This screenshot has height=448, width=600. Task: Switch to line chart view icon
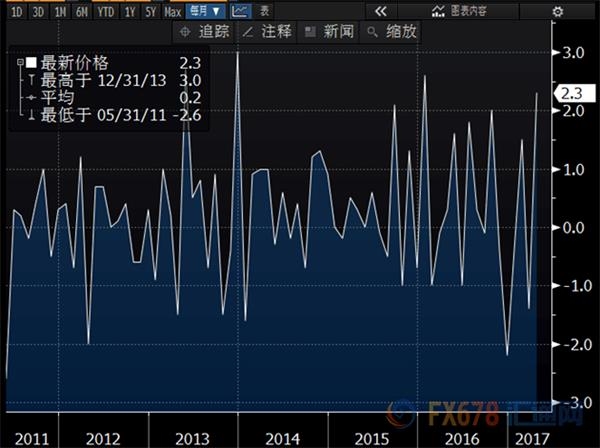pyautogui.click(x=240, y=11)
